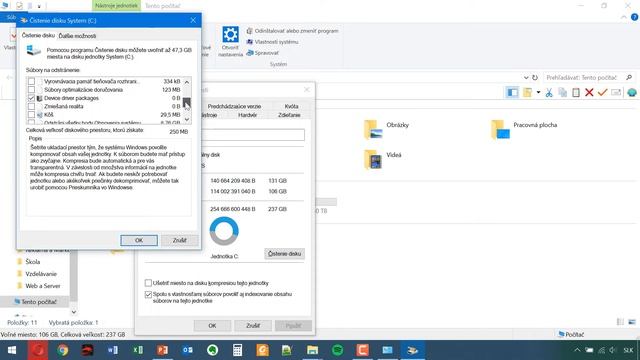640x360 pixels.
Task: Check Vyrovnávacia pamäť tieňovača checkbox
Action: coord(31,81)
